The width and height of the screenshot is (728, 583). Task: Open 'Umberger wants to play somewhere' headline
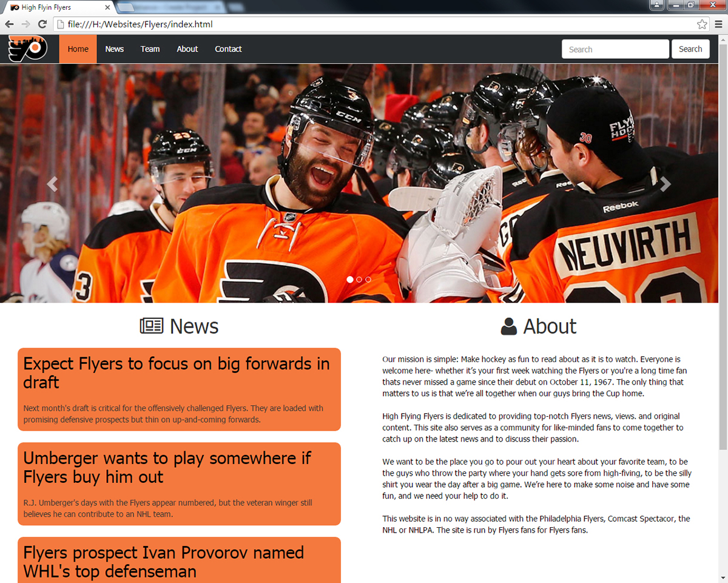pos(167,467)
